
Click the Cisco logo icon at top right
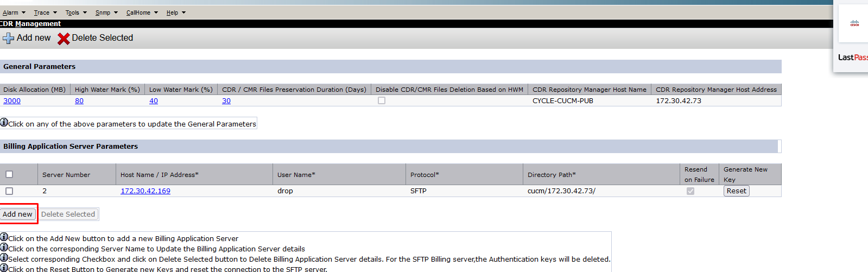(x=854, y=23)
